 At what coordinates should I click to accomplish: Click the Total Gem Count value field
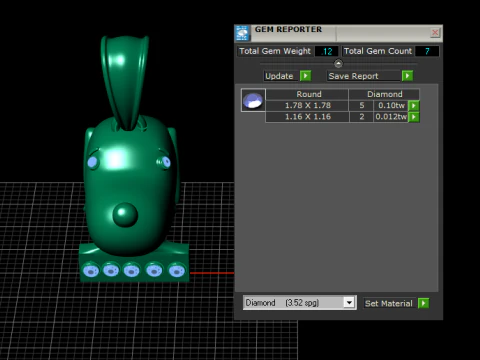pos(427,51)
